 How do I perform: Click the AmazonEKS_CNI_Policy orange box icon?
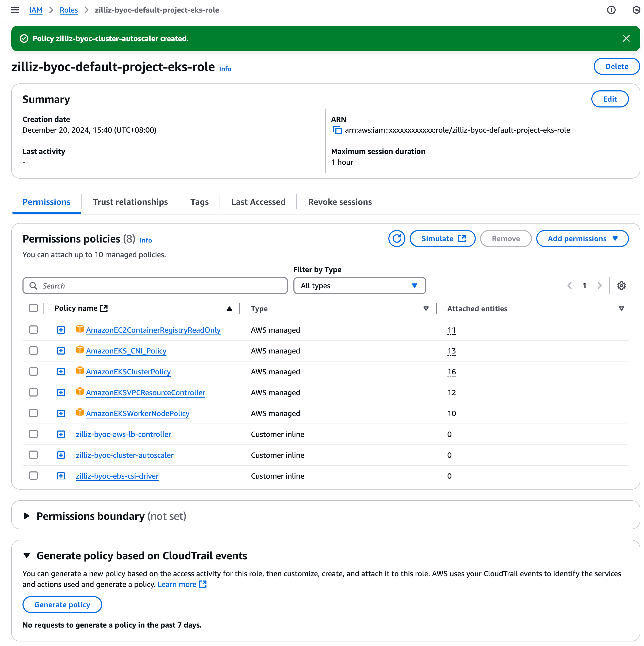click(80, 350)
